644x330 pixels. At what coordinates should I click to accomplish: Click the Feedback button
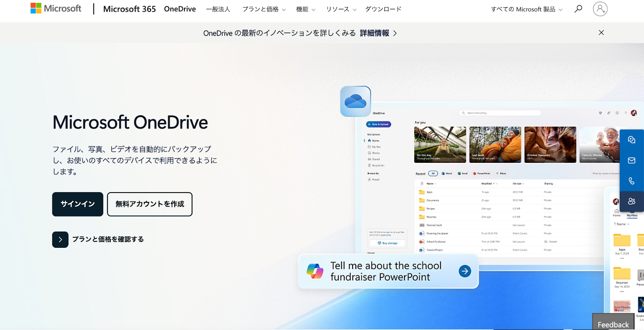[x=613, y=322]
